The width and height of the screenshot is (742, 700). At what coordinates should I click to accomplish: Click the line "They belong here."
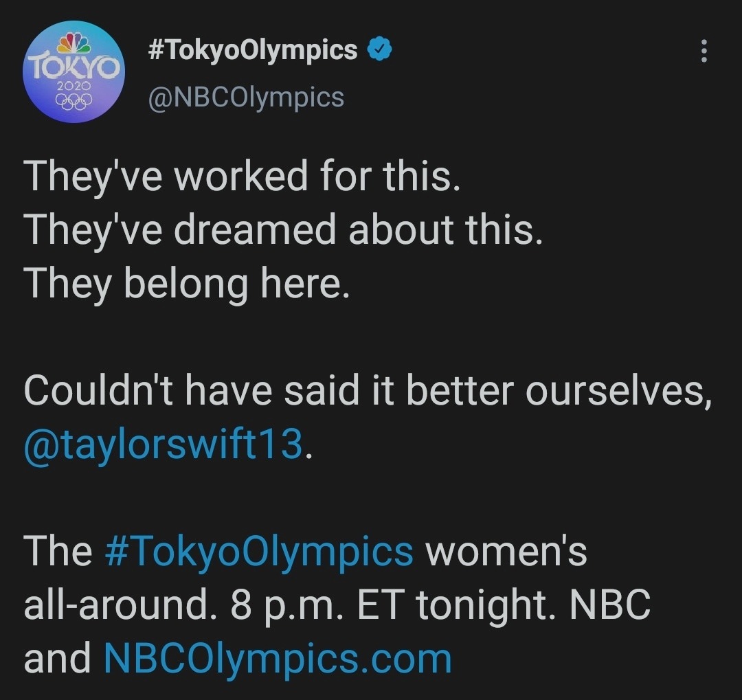pyautogui.click(x=187, y=284)
